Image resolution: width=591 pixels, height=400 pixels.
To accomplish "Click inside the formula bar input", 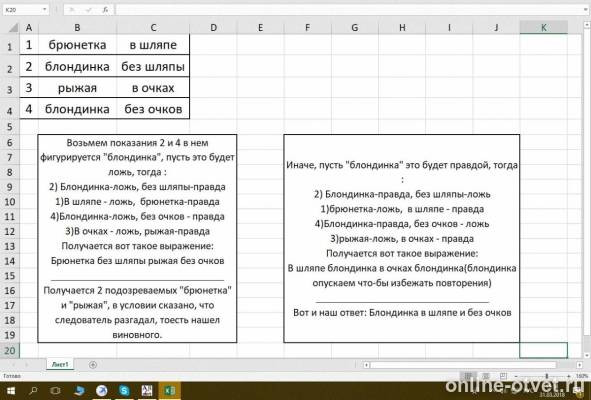I will (x=351, y=10).
